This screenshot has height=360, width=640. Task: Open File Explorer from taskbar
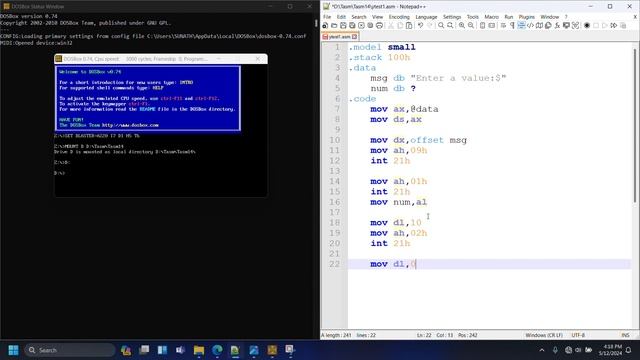[x=199, y=350]
